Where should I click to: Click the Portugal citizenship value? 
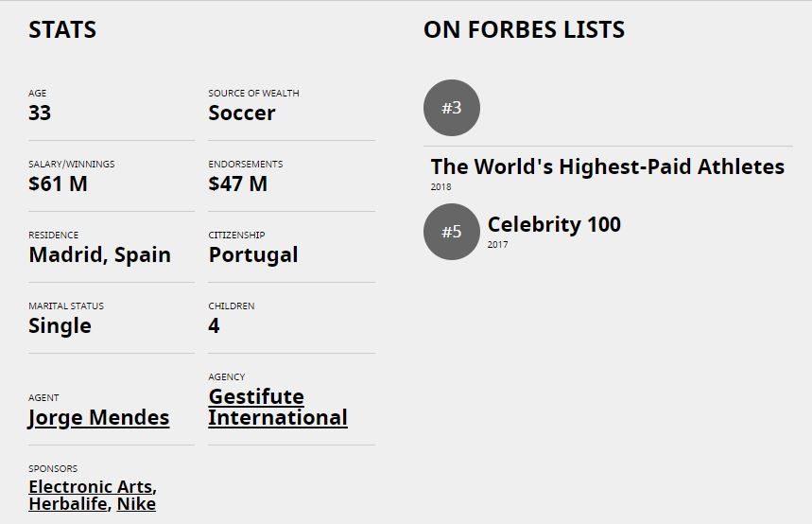point(253,255)
